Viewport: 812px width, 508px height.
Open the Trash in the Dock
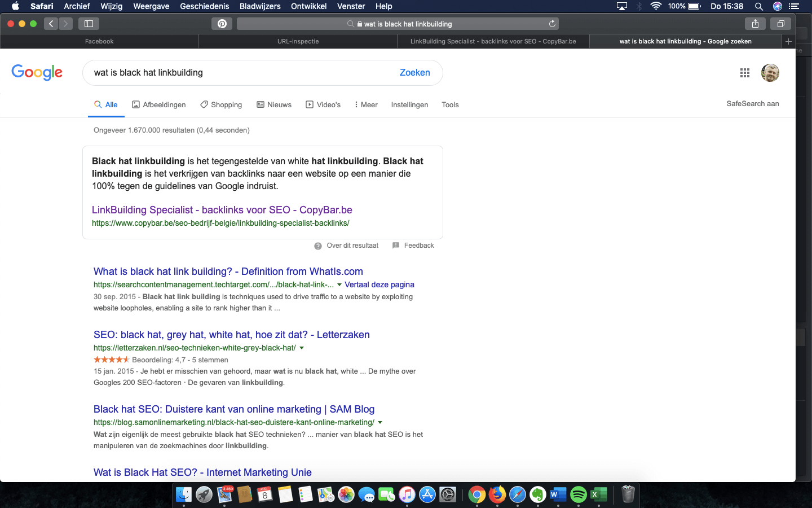click(x=628, y=495)
